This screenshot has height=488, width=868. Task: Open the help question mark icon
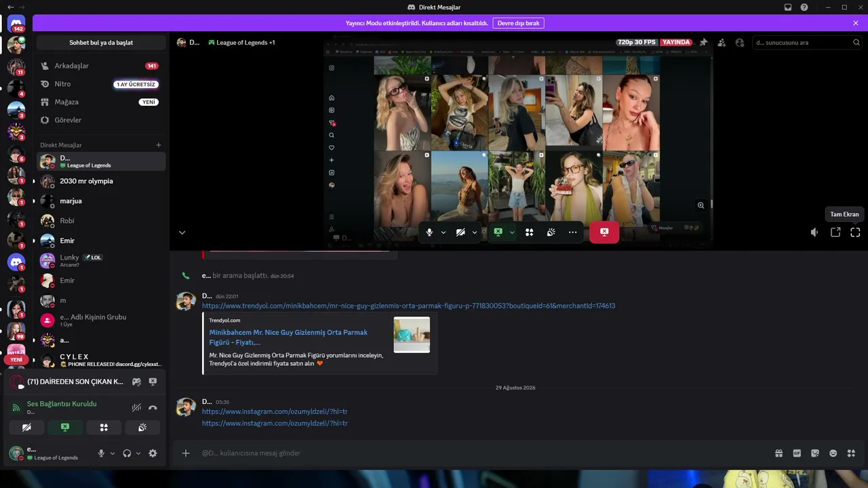click(804, 7)
